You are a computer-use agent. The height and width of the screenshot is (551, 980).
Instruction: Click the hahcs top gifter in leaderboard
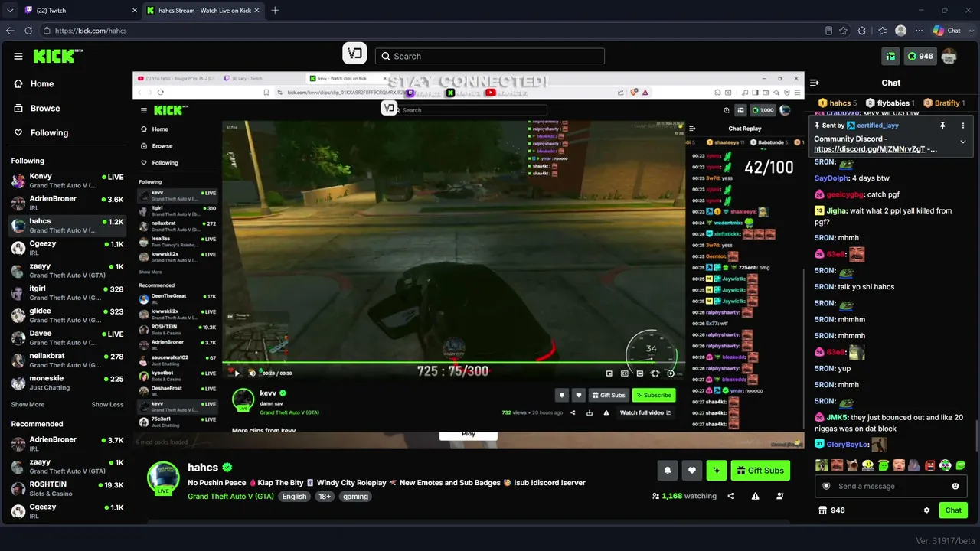[x=838, y=103]
